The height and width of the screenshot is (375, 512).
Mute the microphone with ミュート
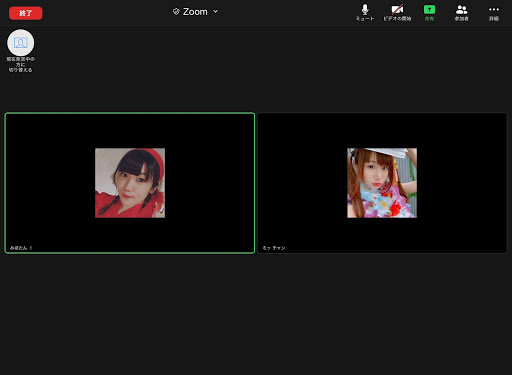pos(365,13)
